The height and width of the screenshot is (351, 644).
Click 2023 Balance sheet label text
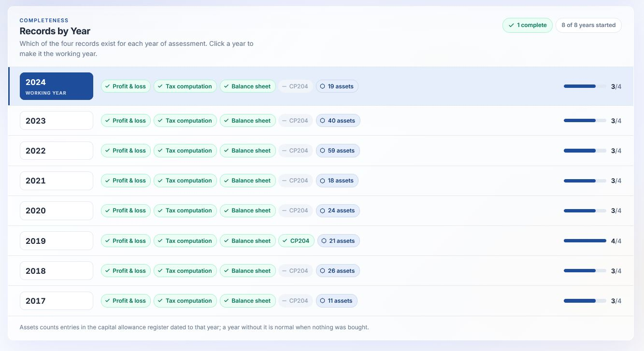click(x=251, y=121)
